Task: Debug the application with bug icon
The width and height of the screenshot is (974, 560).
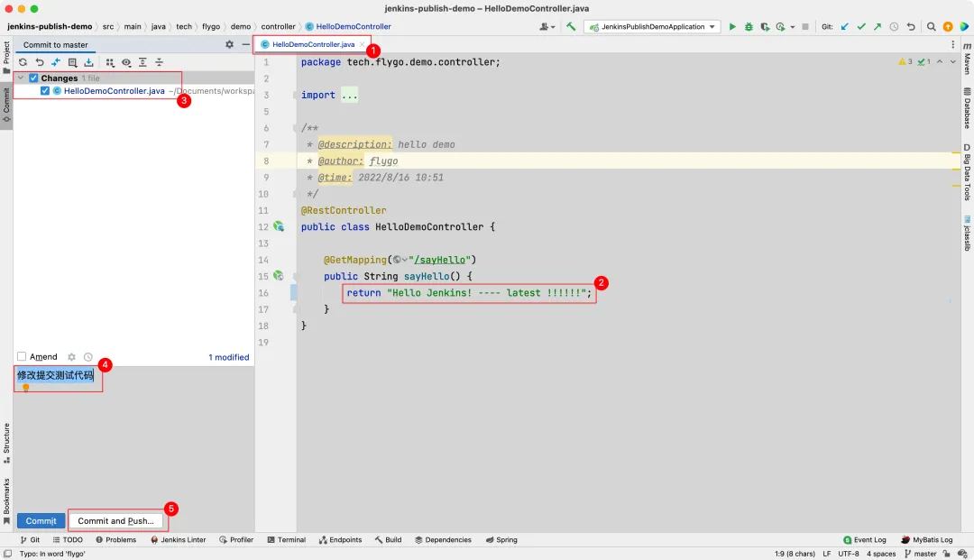Action: 749,27
